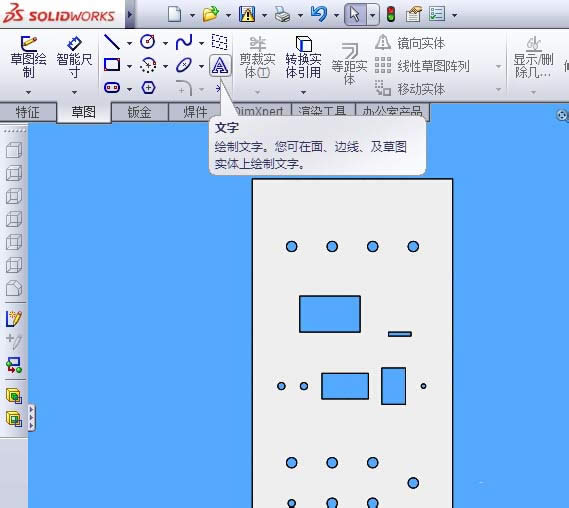The image size is (569, 508).
Task: Select the corner Rectangle sketch tool
Action: click(x=112, y=65)
